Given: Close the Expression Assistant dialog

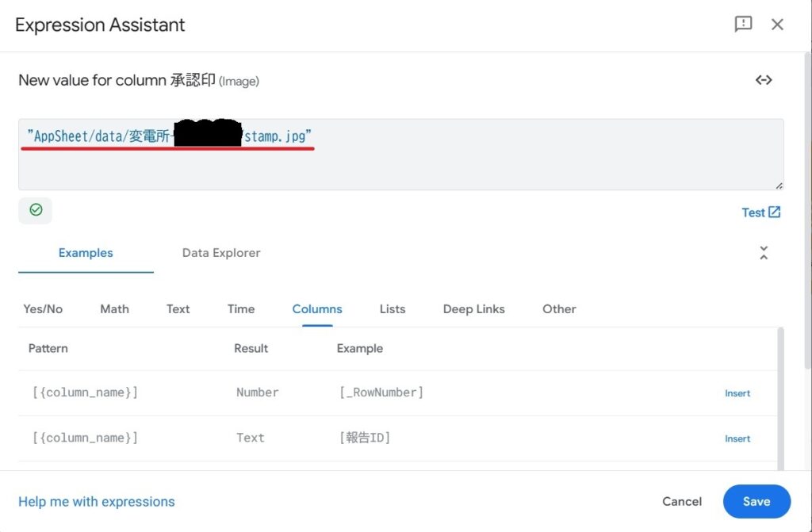Looking at the screenshot, I should tap(777, 24).
